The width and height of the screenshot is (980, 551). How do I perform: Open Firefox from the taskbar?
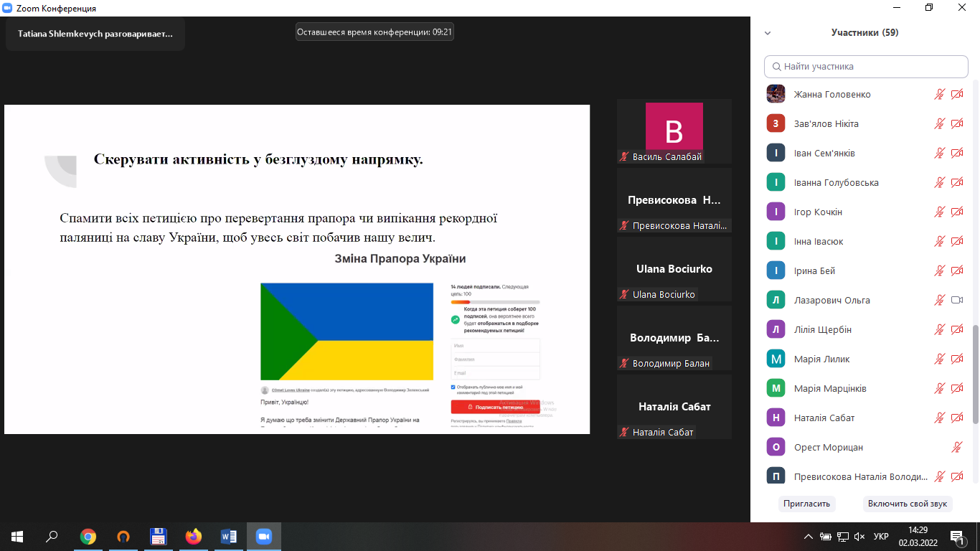(194, 536)
